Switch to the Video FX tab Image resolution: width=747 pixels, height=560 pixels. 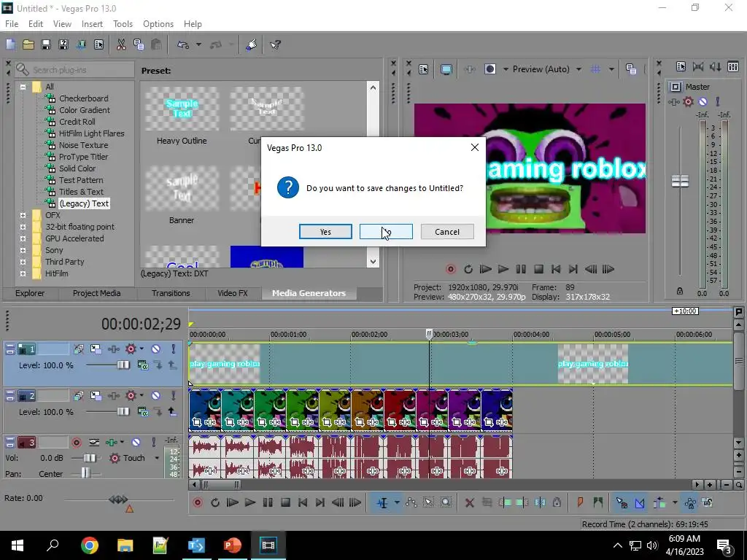point(233,293)
